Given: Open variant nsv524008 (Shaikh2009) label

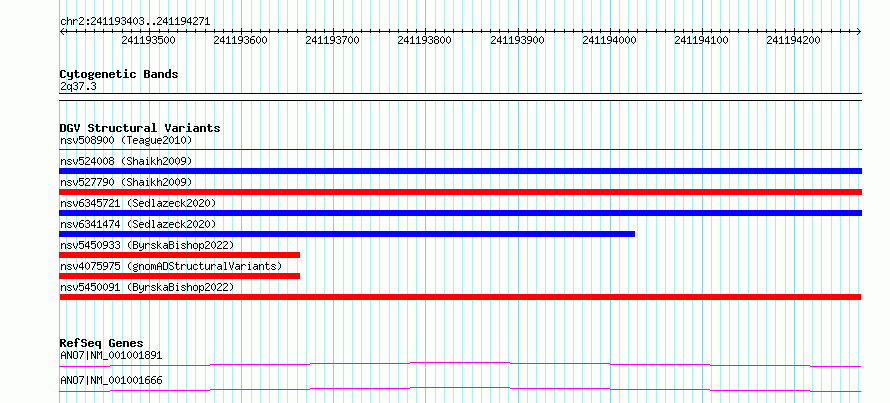Looking at the screenshot, I should pos(126,161).
